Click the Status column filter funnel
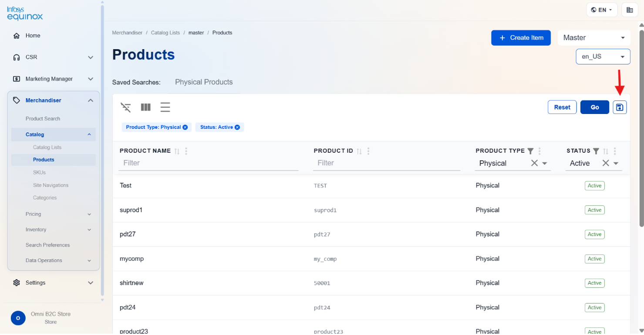644x335 pixels. [x=596, y=151]
